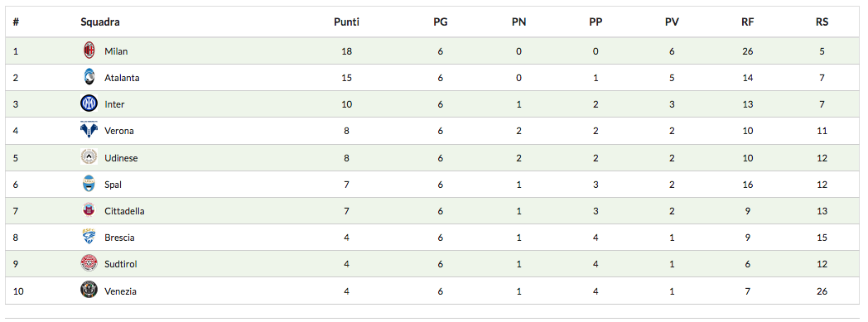Image resolution: width=868 pixels, height=322 pixels.
Task: Sort by the PG column header
Action: (x=441, y=22)
